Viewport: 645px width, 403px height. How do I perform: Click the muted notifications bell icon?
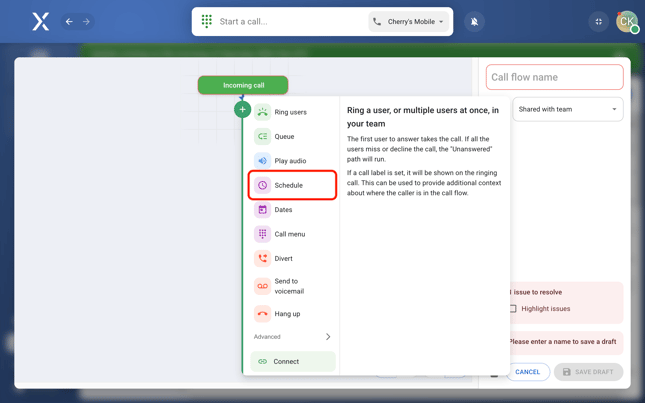click(x=474, y=21)
